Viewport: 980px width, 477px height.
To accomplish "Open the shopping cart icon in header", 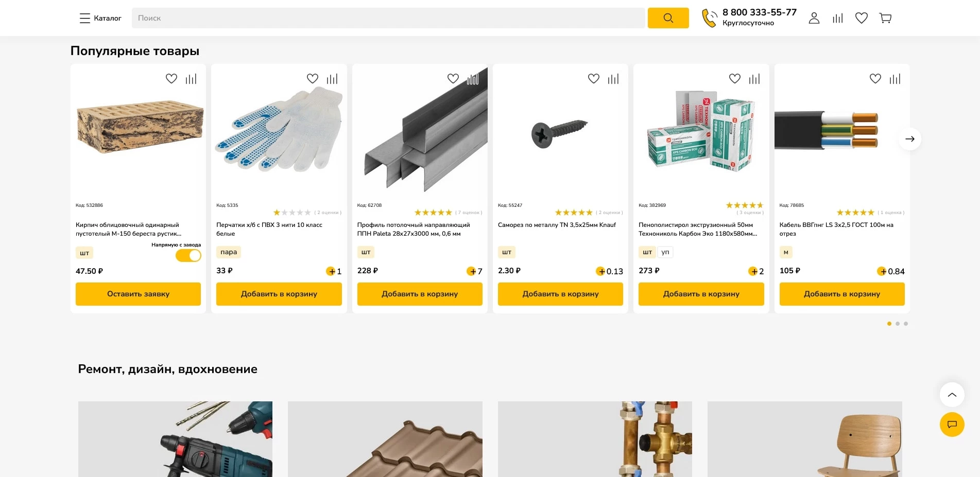I will point(885,18).
